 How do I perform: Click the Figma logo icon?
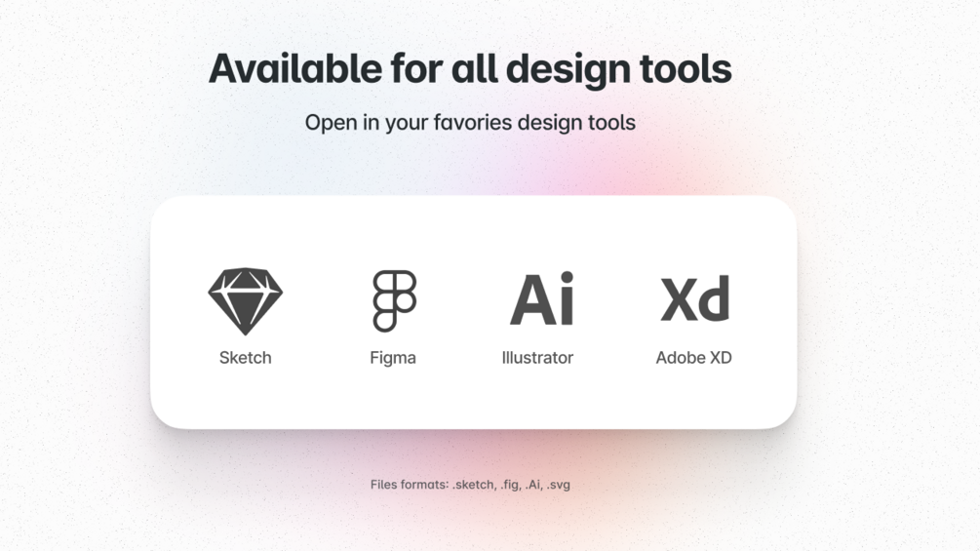click(x=394, y=300)
